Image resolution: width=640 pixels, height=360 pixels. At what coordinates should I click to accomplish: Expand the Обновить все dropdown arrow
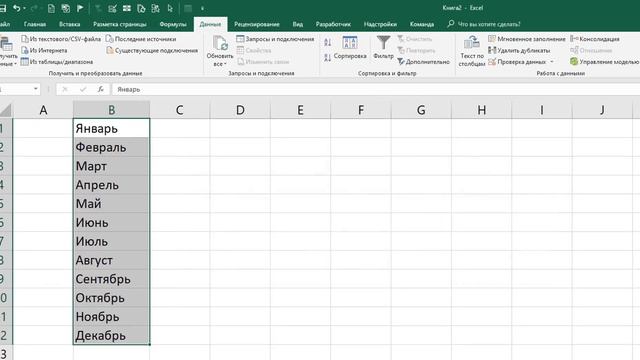pyautogui.click(x=225, y=64)
